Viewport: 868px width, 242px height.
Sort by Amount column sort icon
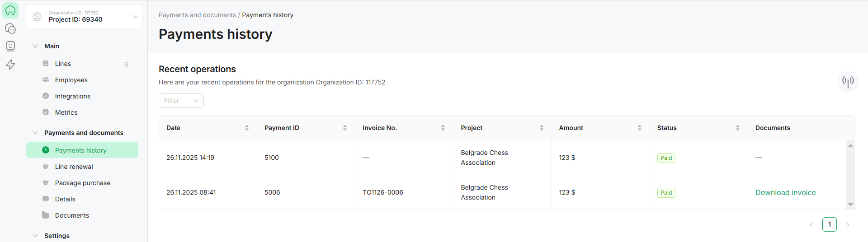click(x=640, y=128)
